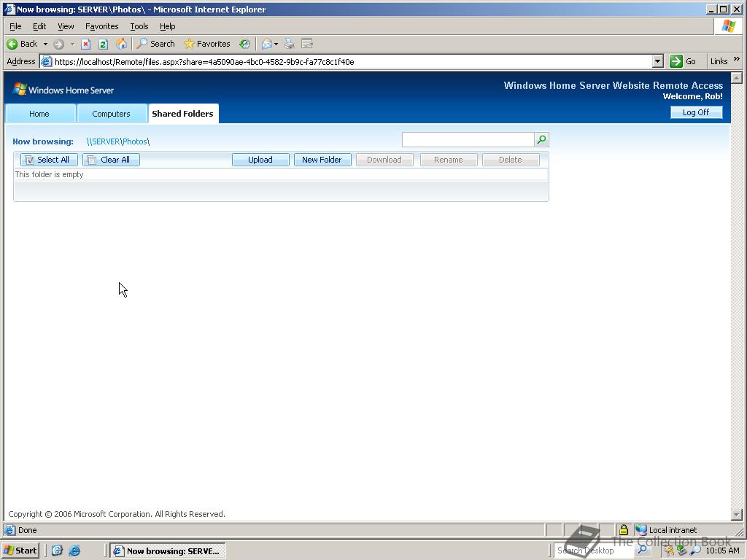Go to the Home page icon
This screenshot has height=560, width=747.
tap(122, 44)
